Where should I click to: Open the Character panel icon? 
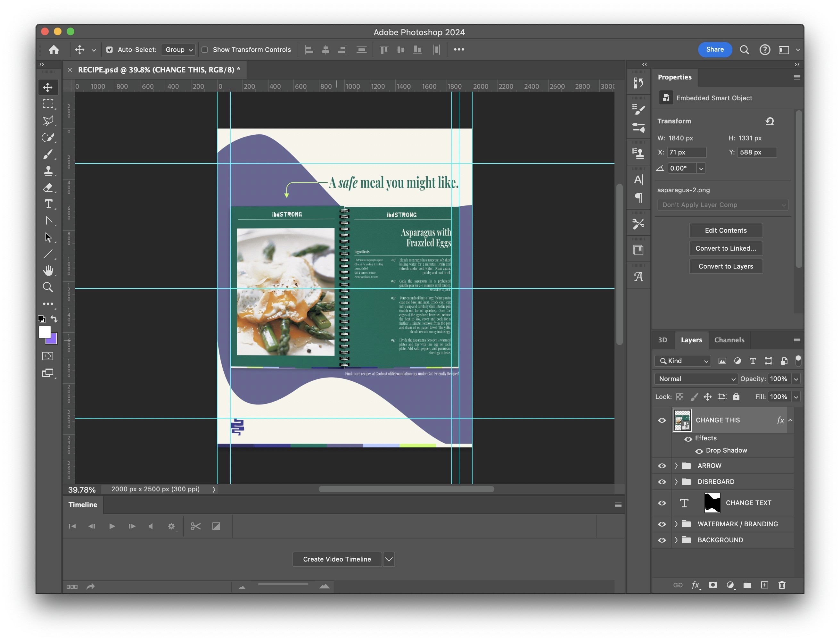(x=638, y=180)
